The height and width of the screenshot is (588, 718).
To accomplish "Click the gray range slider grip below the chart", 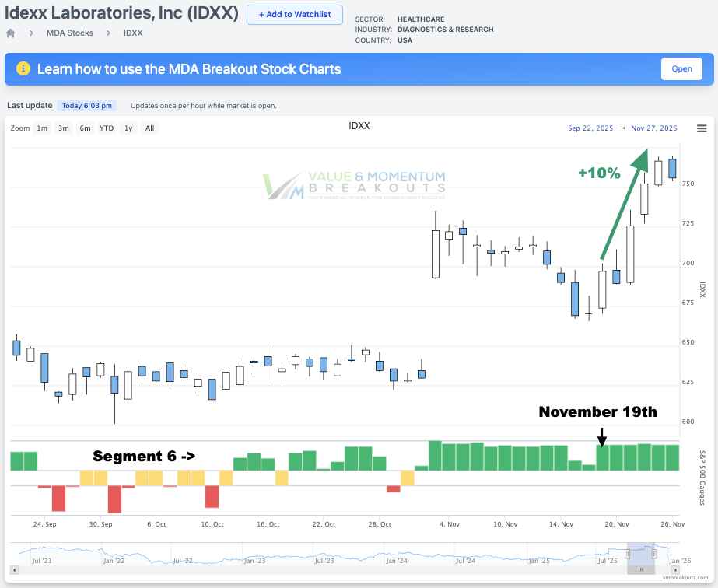I will pyautogui.click(x=640, y=569).
